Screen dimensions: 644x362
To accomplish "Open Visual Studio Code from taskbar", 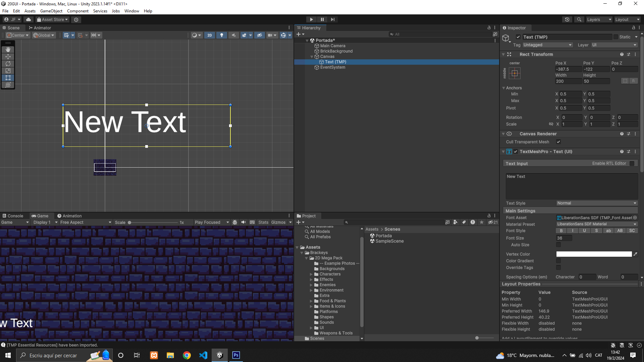I will pyautogui.click(x=203, y=355).
